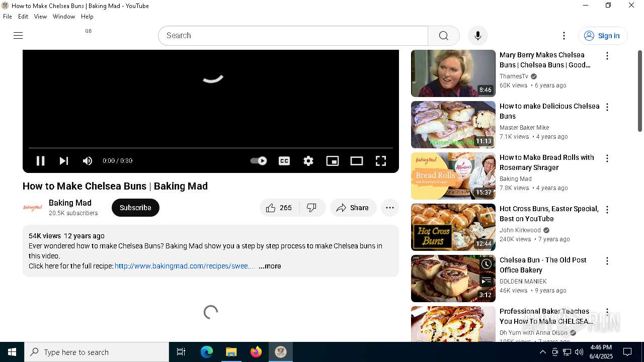644x362 pixels.
Task: Mute the video volume speaker icon
Action: (88, 161)
